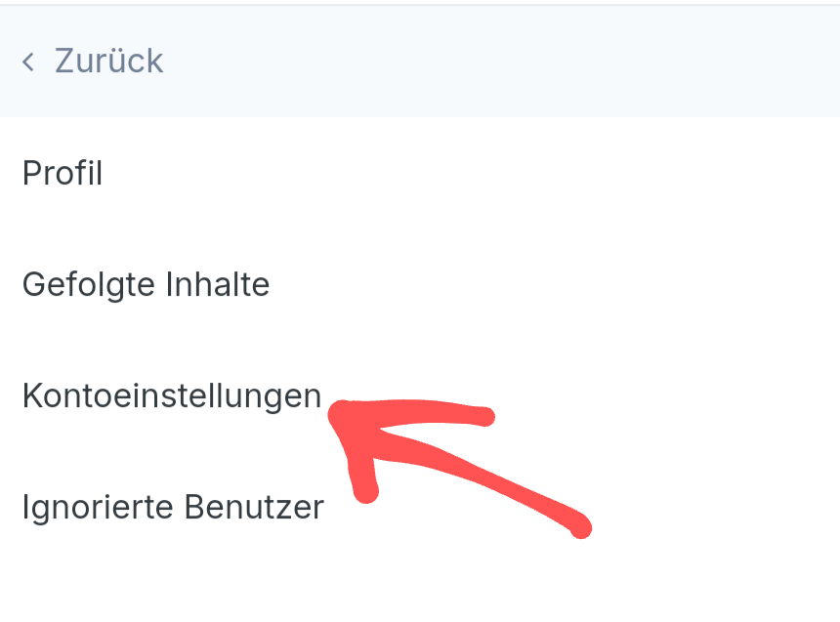
Task: Select Gefolgte Inhalte from the list
Action: pos(146,285)
